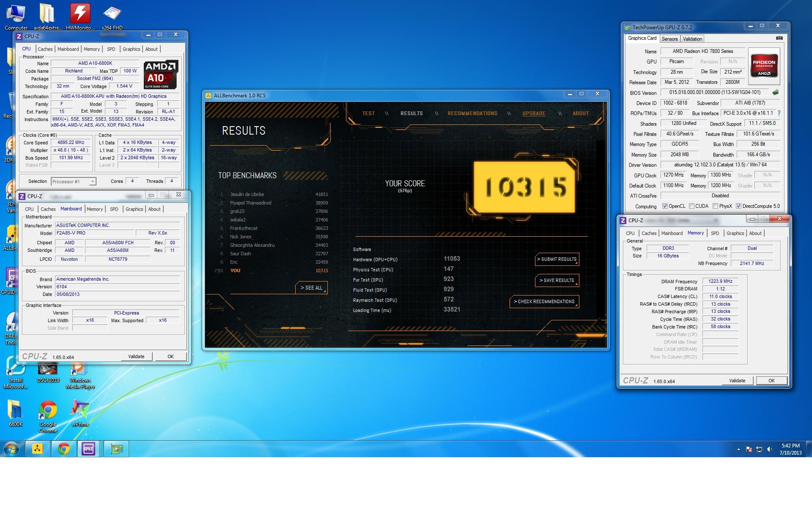The image size is (812, 508).
Task: Toggle the DirectCompute 5.0 checkbox
Action: pos(738,206)
